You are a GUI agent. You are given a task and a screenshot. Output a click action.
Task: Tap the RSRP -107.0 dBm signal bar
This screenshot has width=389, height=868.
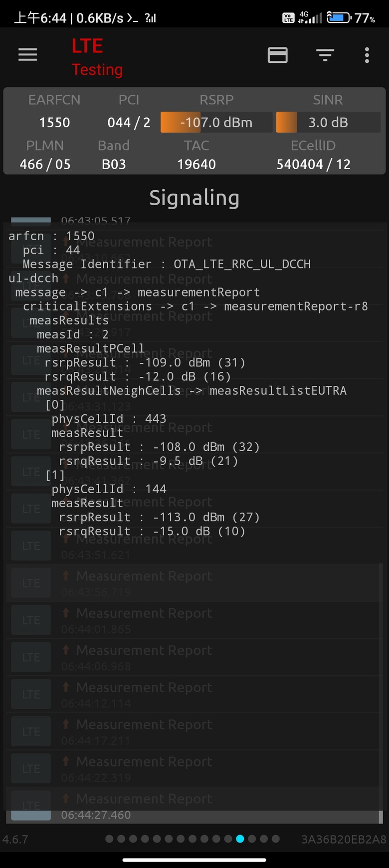coord(216,122)
